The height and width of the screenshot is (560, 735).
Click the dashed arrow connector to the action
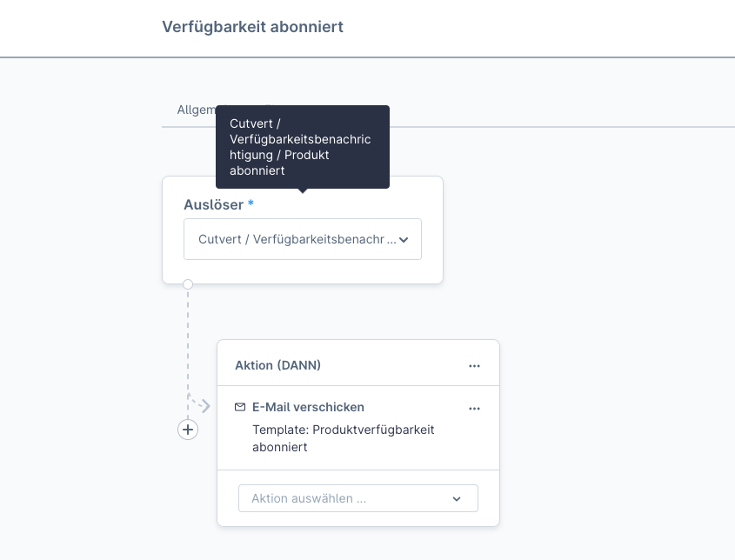(x=204, y=406)
